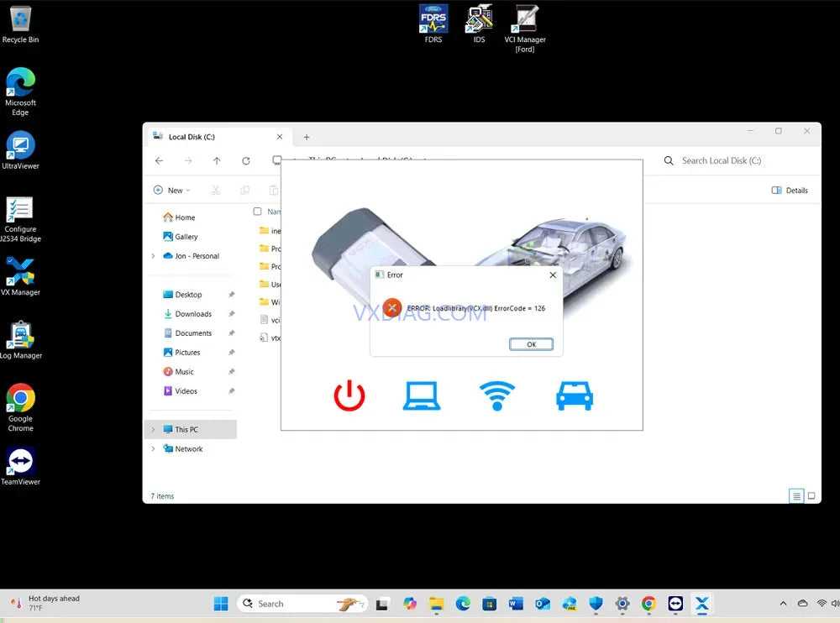Open TeamViewer from taskbar
The width and height of the screenshot is (840, 623).
tap(675, 605)
